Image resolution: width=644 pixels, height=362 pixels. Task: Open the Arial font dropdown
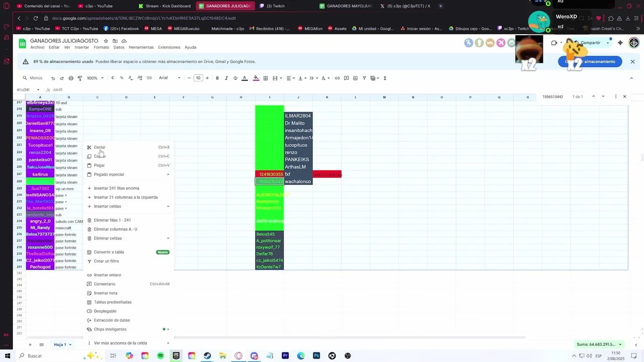click(170, 78)
